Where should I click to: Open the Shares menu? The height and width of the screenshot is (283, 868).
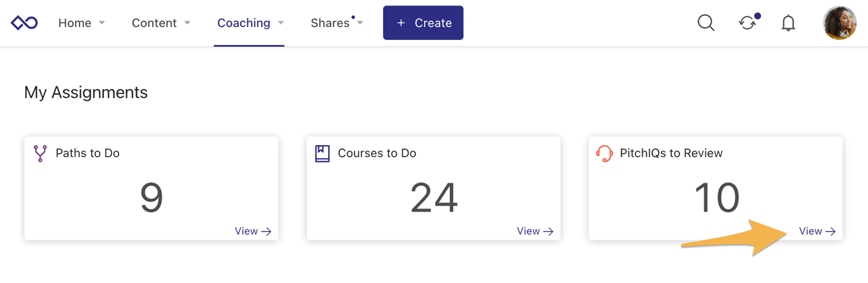(330, 23)
